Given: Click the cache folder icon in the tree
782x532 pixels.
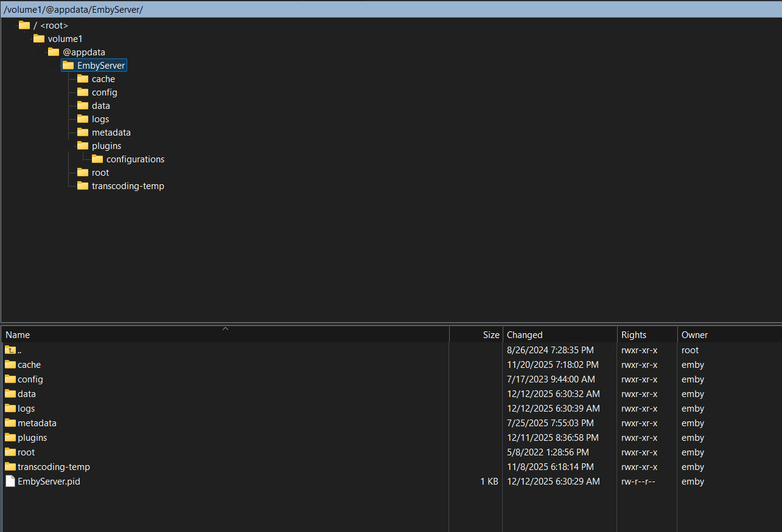Looking at the screenshot, I should click(83, 78).
